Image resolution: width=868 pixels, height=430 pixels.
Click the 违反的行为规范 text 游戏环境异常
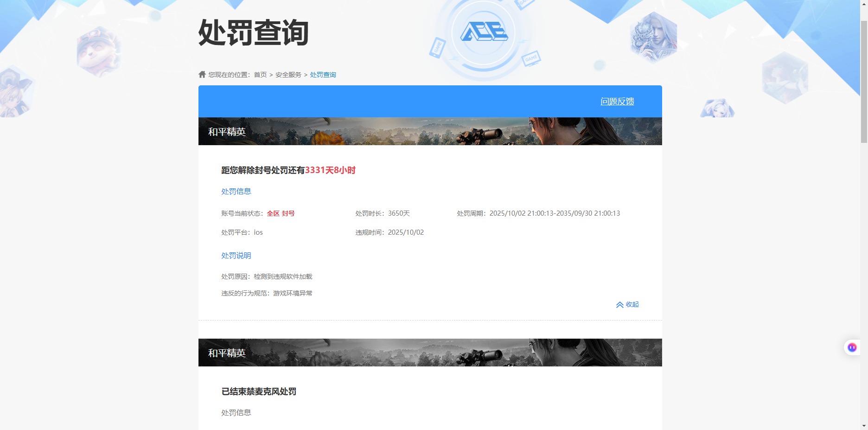293,293
